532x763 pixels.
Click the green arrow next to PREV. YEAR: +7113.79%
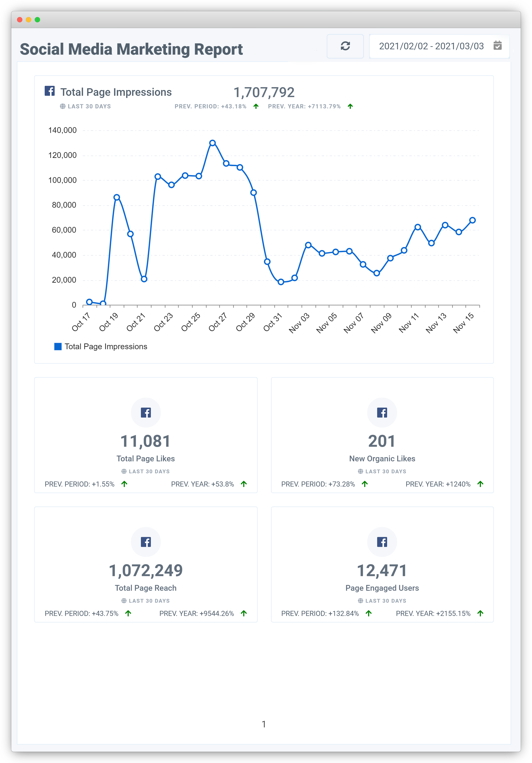click(350, 106)
